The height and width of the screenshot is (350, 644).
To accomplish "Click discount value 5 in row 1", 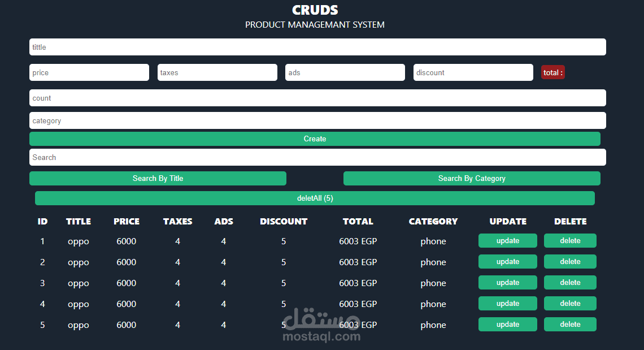I will point(284,241).
